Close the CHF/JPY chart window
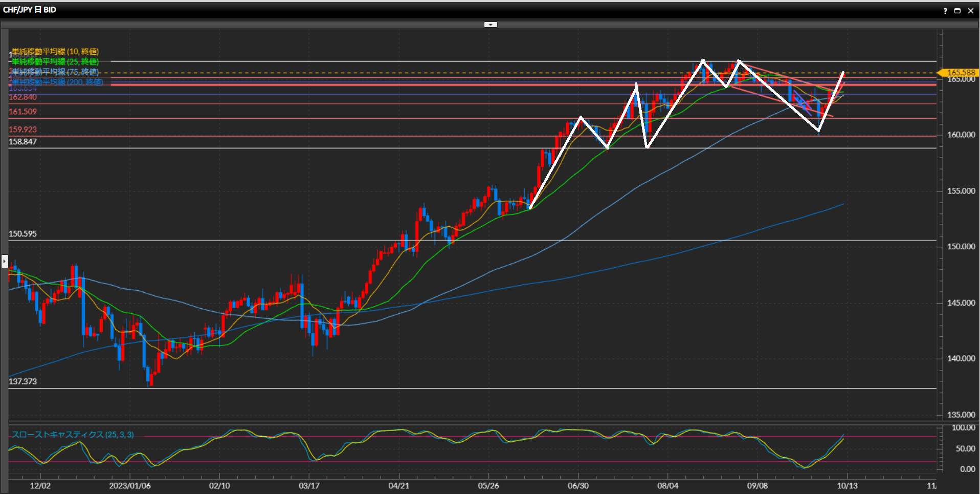 [x=970, y=11]
